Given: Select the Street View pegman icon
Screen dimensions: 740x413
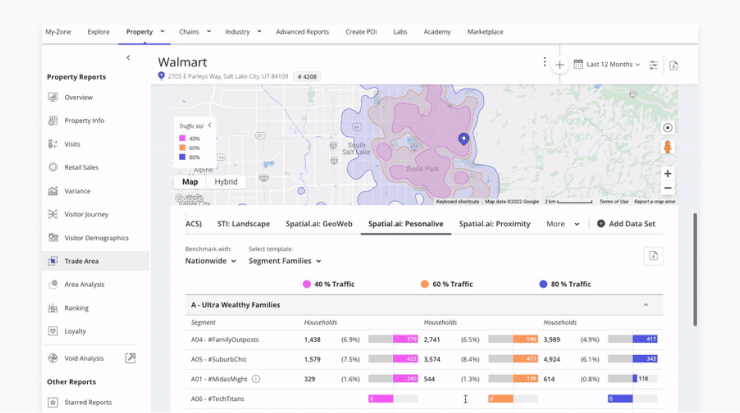Looking at the screenshot, I should tap(667, 147).
